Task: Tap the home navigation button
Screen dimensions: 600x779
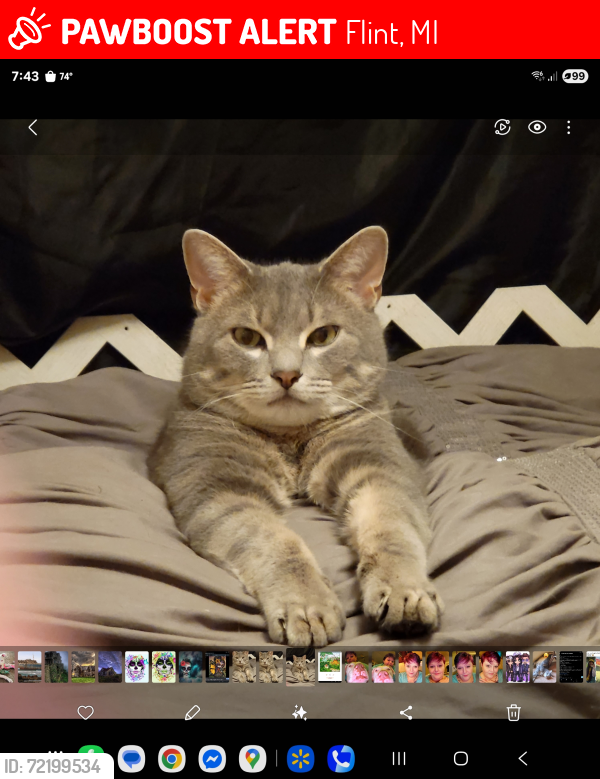Action: [461, 758]
